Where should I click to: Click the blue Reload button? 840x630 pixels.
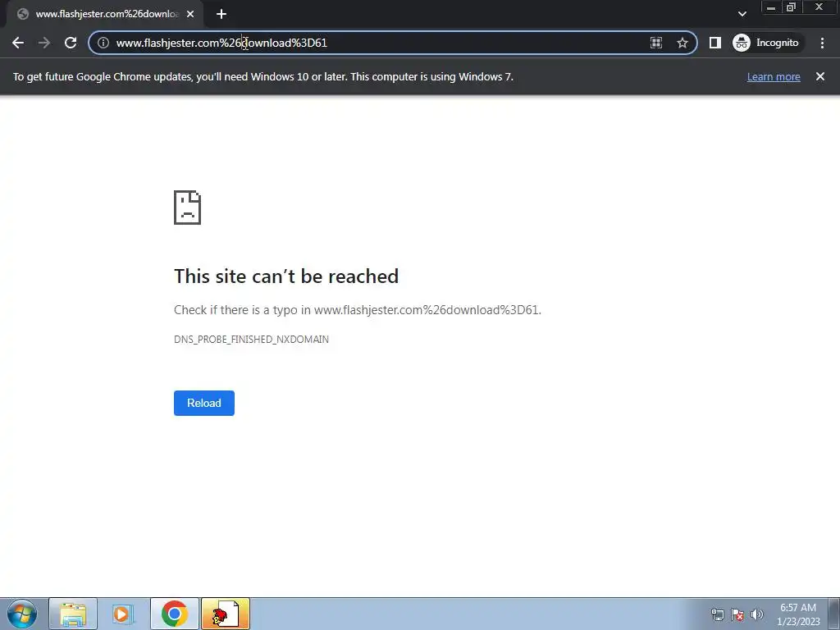pos(204,403)
